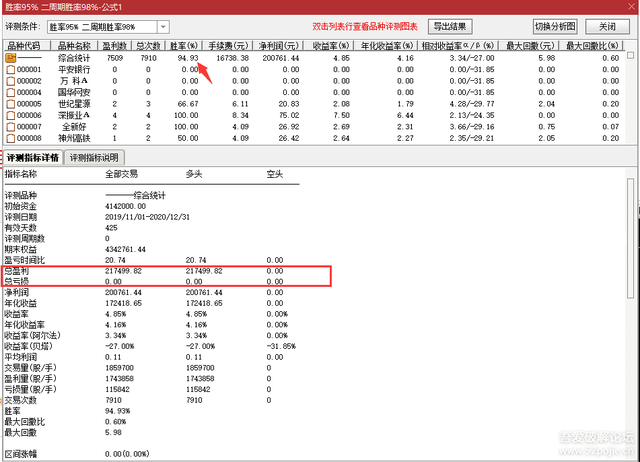Image resolution: width=640 pixels, height=462 pixels.
Task: Click the 3.34/-27.00 relative return cell
Action: coord(472,58)
